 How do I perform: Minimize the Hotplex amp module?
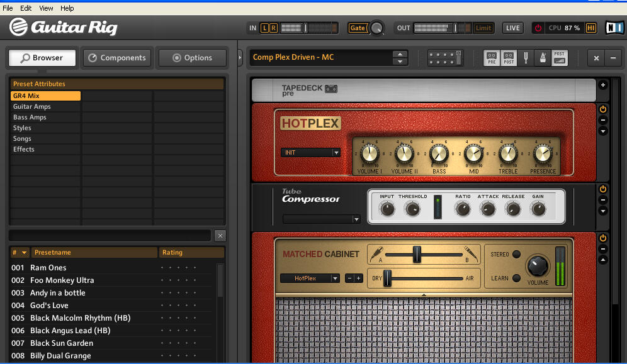coord(602,119)
